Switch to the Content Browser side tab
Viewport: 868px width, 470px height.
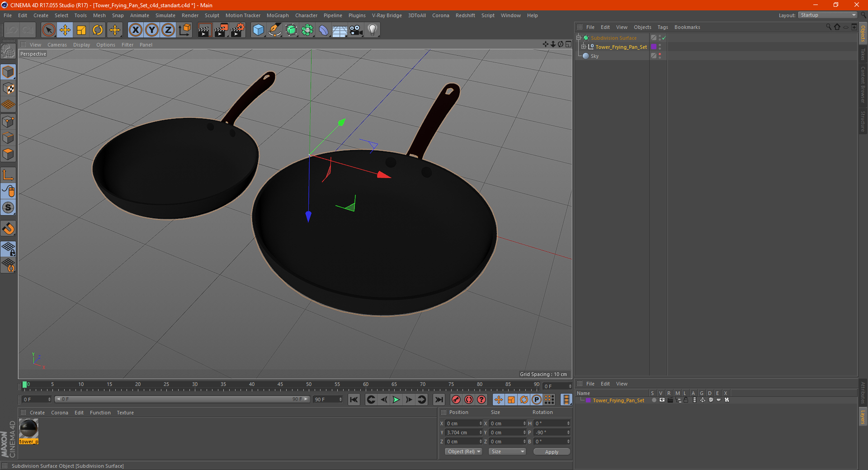point(863,85)
